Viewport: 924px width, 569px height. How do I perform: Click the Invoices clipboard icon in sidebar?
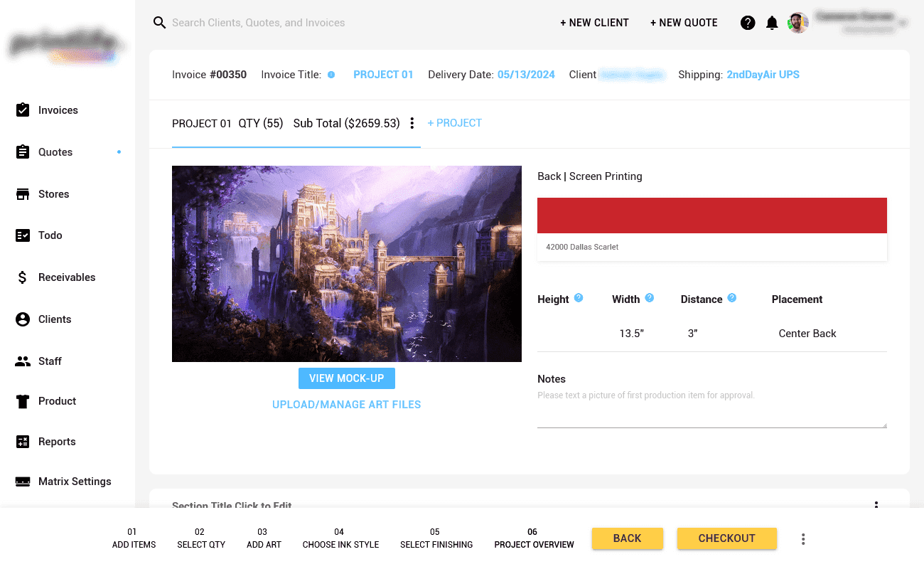[x=23, y=110]
